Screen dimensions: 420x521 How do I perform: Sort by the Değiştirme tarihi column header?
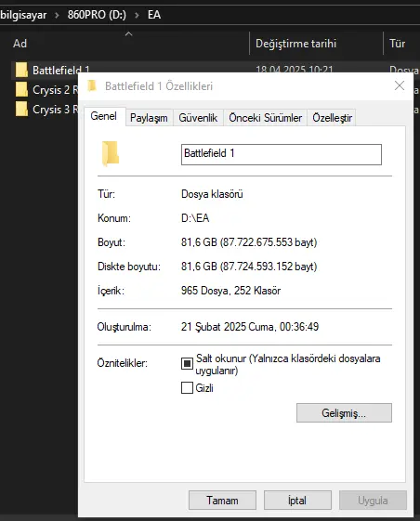click(296, 44)
